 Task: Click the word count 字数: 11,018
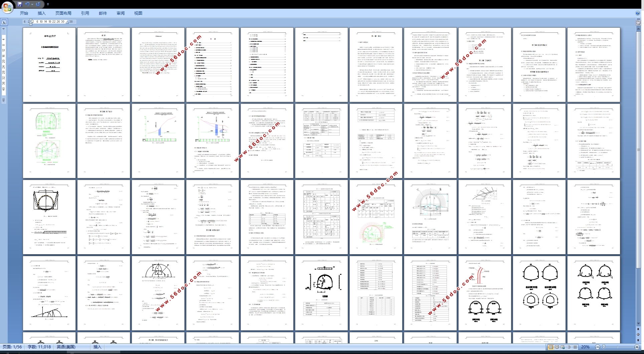point(39,347)
